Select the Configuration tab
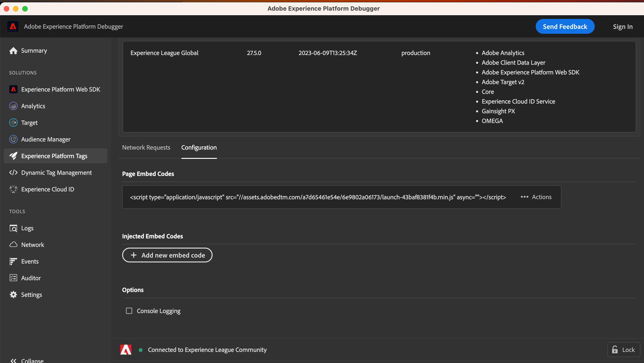Viewport: 644px width, 363px height. coord(199,148)
